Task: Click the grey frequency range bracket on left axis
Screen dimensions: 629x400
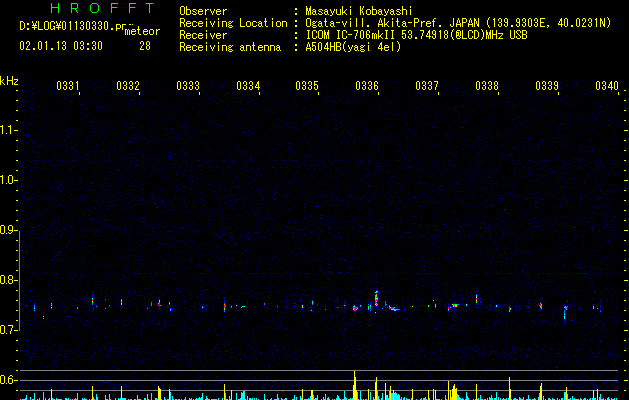Action: [x=19, y=281]
